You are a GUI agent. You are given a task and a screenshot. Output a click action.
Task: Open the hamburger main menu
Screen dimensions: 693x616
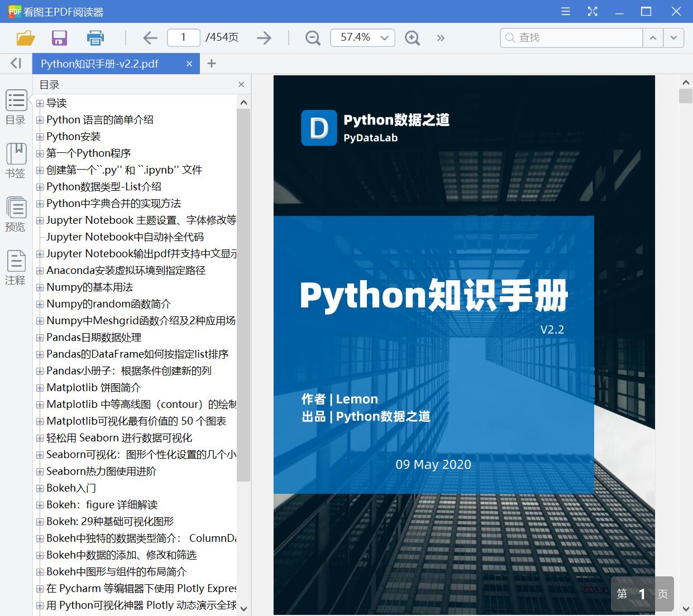click(565, 11)
